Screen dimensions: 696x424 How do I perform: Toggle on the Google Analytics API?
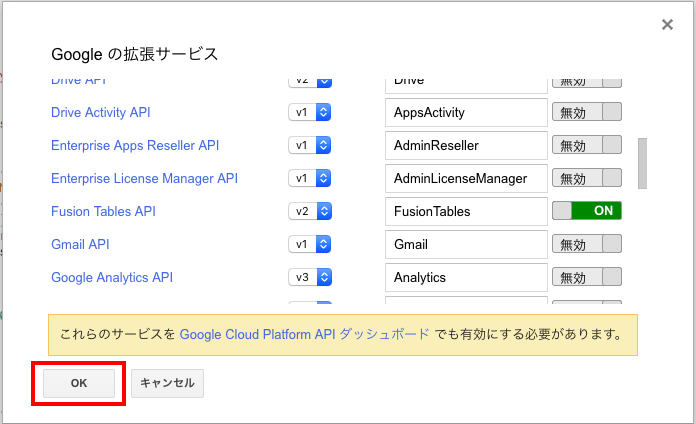click(x=587, y=277)
